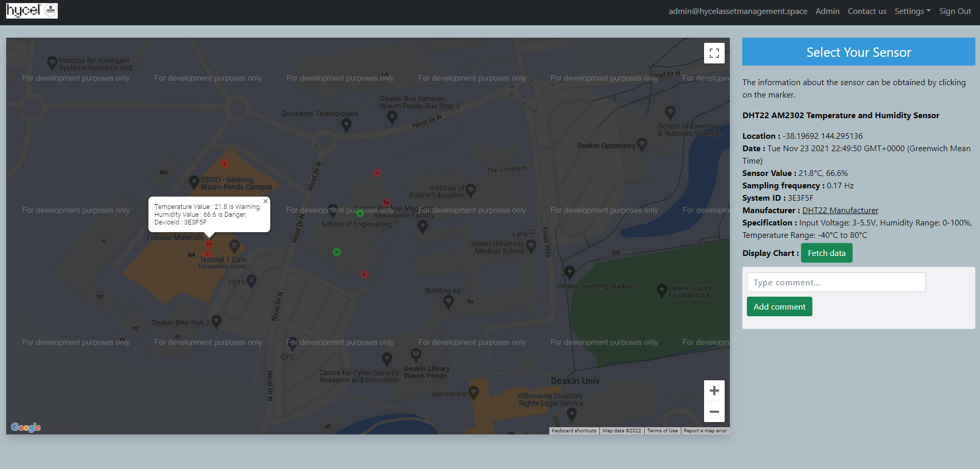This screenshot has width=980, height=469.
Task: Click pin below Nuclear Magnetic Resonance Facility label
Action: [422, 227]
